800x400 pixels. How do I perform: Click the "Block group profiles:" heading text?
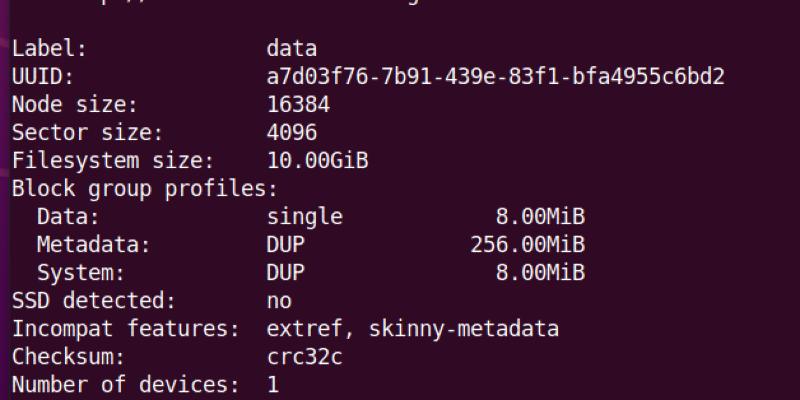144,188
